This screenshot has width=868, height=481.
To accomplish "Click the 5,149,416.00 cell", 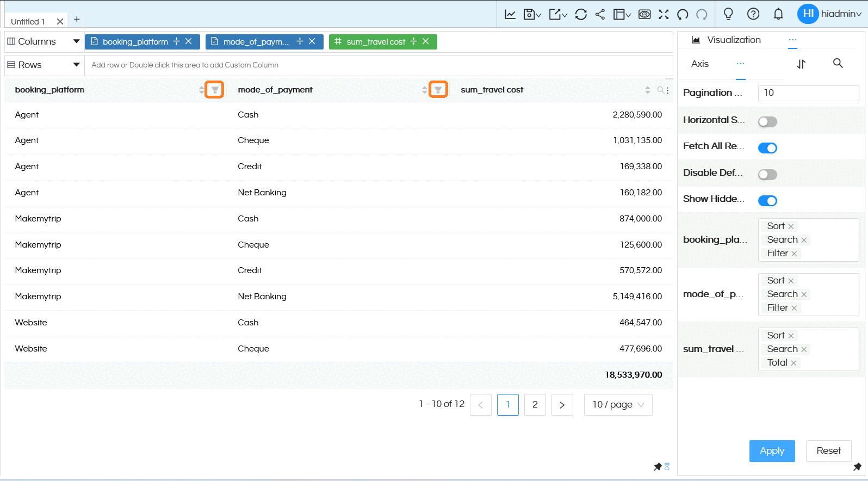I will click(x=637, y=297).
